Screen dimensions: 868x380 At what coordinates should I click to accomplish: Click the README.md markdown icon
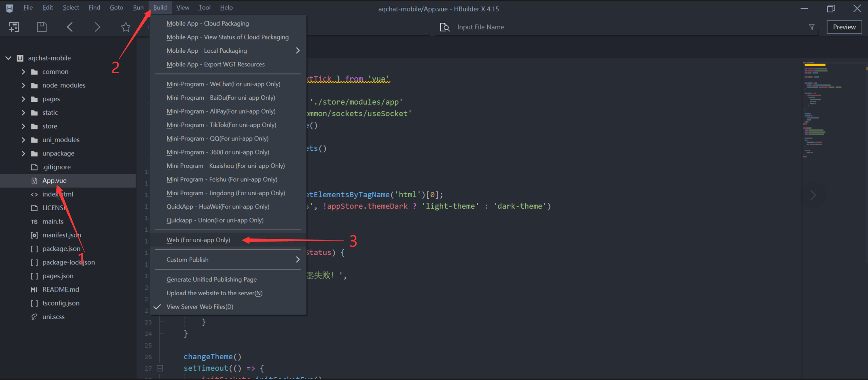coord(34,290)
